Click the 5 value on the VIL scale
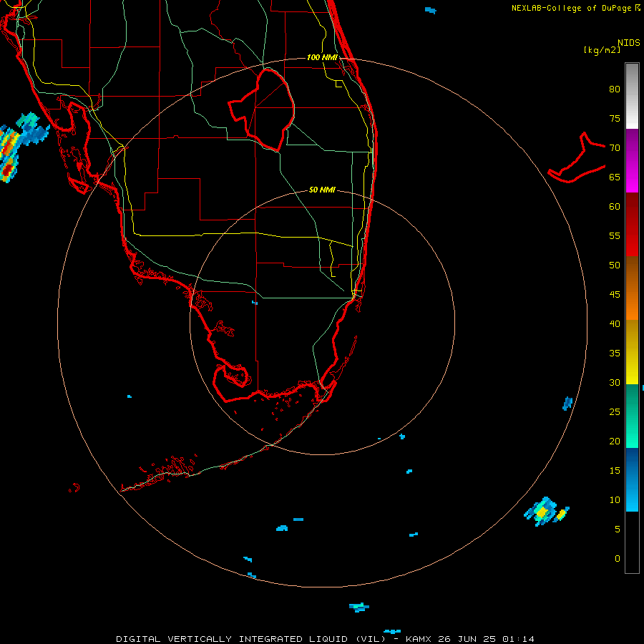The height and width of the screenshot is (644, 644). coord(618,529)
